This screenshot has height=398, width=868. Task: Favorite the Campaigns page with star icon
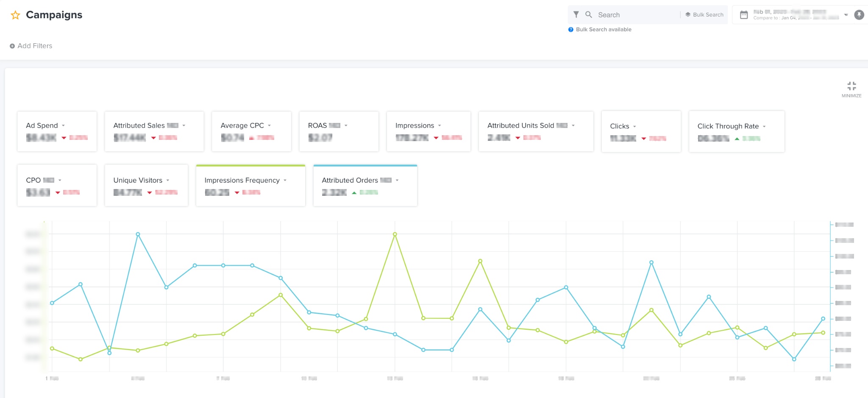16,15
